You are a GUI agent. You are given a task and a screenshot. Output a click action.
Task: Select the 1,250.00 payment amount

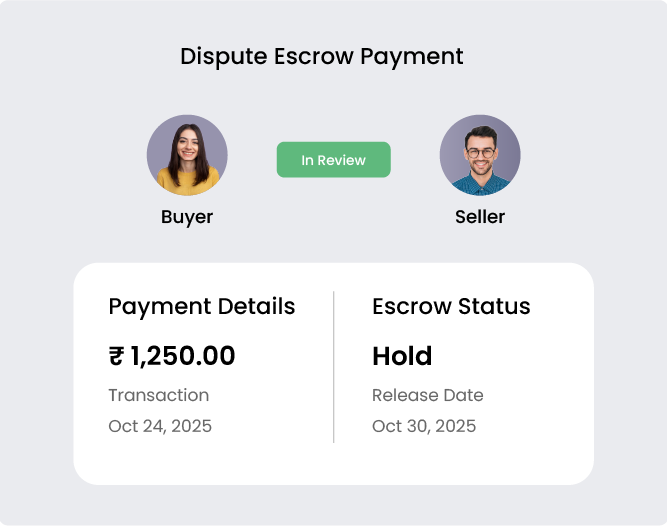(182, 356)
